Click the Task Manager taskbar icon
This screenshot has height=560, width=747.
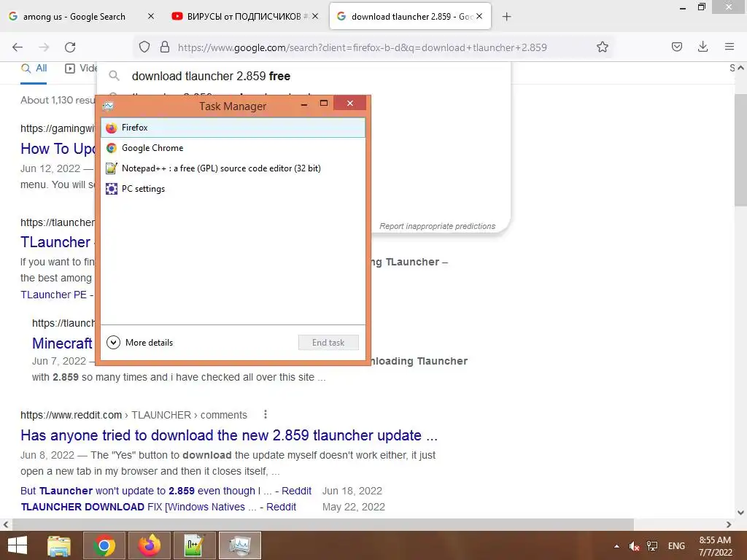pos(240,545)
